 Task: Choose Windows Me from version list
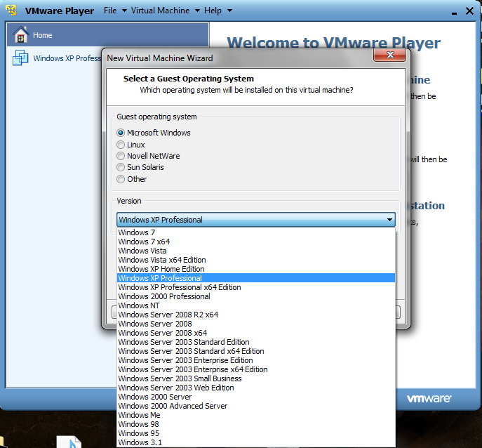256,415
